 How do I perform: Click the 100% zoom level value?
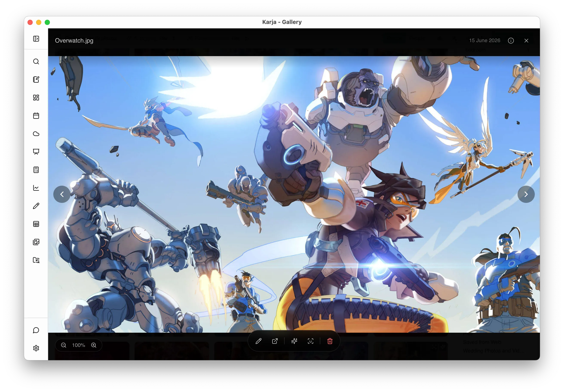click(79, 345)
